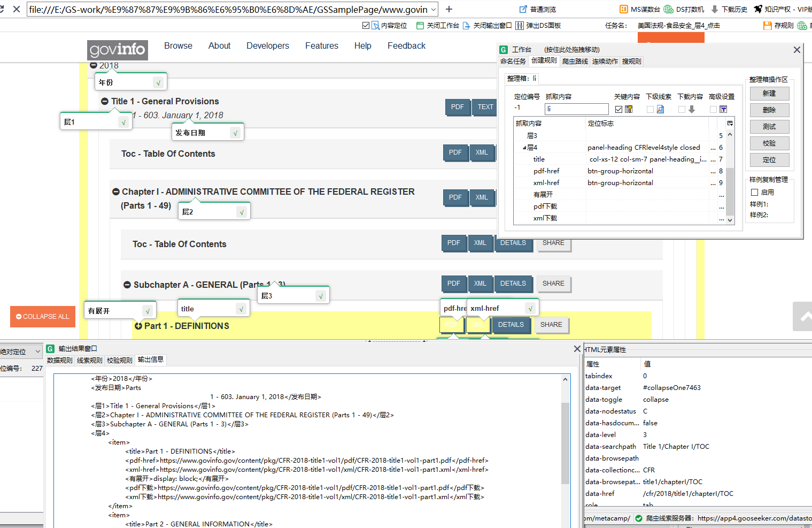
Task: Click the 下级线索 magnifier page icon
Action: pos(660,109)
